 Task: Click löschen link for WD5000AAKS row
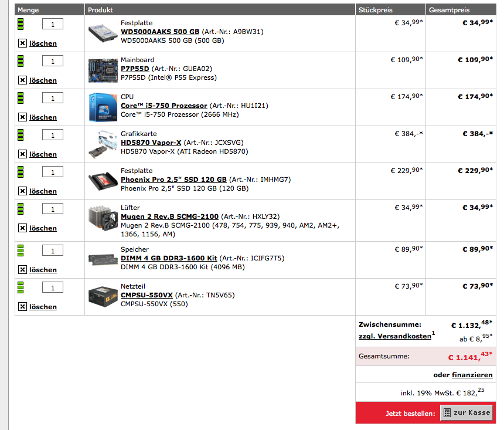pos(43,43)
